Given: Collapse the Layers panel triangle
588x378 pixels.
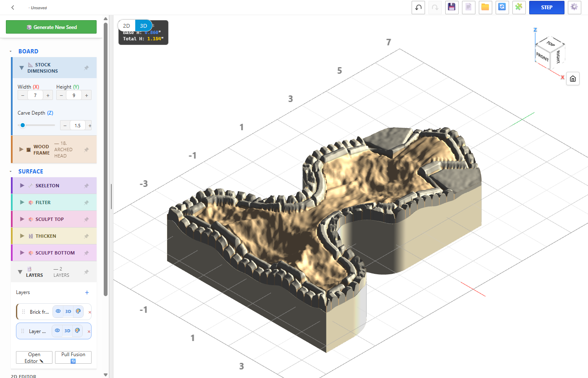Looking at the screenshot, I should [x=20, y=272].
